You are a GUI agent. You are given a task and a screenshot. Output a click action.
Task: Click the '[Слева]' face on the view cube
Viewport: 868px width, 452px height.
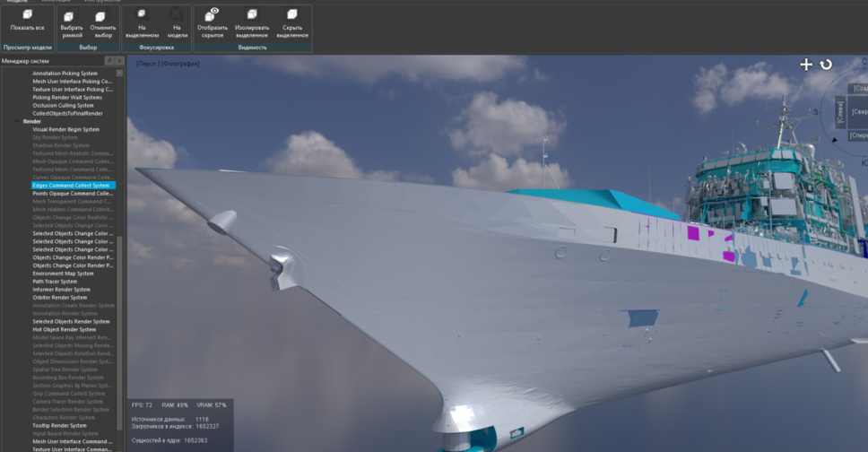pos(840,114)
